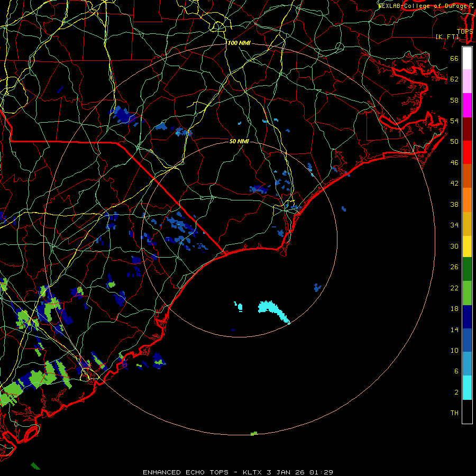The height and width of the screenshot is (476, 476).
Task: Click the light blue legend swatch
Action: tap(467, 364)
